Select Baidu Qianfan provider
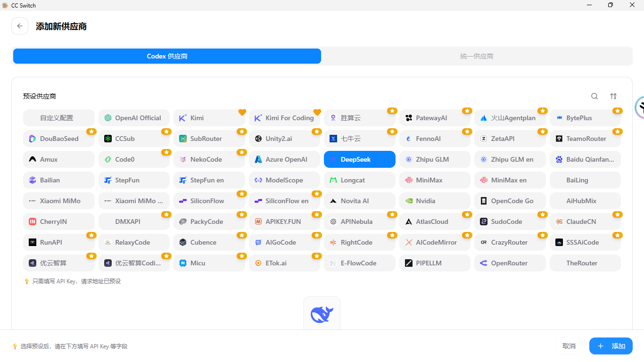 pos(585,159)
